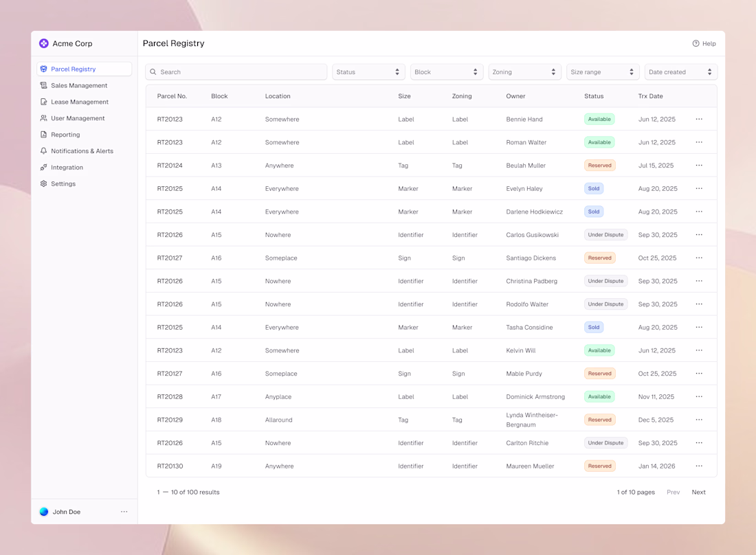
Task: Open Notifications & Alerts page
Action: (x=85, y=151)
